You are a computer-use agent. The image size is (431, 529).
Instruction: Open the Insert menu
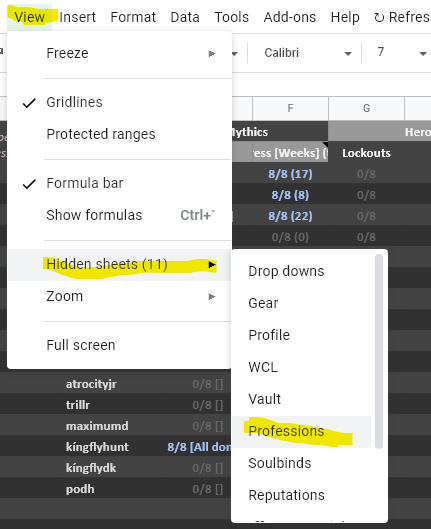[78, 17]
